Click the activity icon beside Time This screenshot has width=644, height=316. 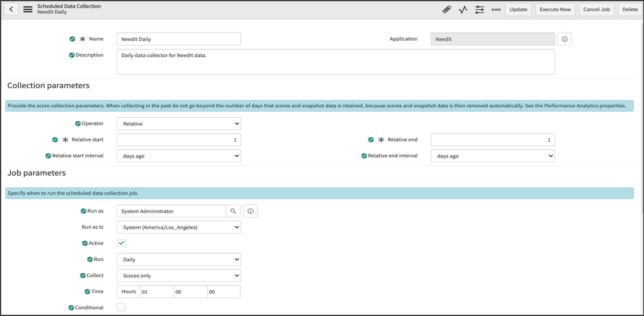87,292
